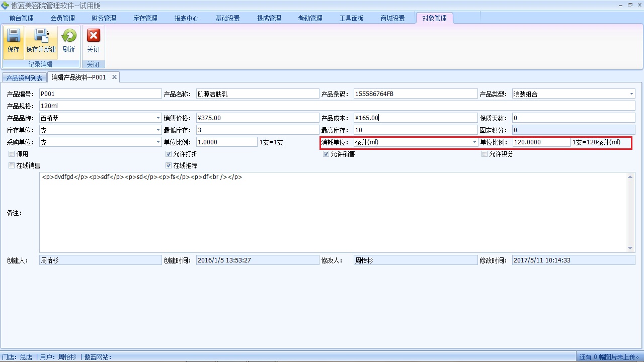Click the 对象管理 ribbon tab
The width and height of the screenshot is (644, 362).
point(434,18)
